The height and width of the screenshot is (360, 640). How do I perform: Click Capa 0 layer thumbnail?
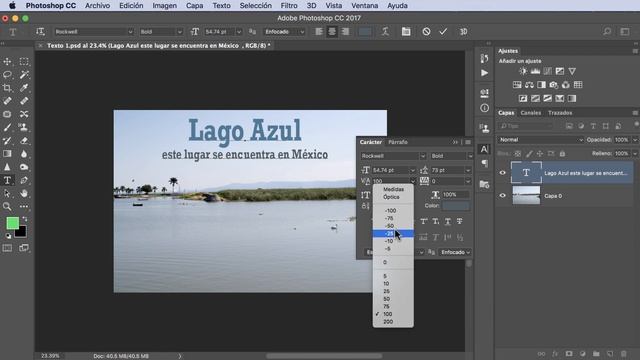(526, 196)
